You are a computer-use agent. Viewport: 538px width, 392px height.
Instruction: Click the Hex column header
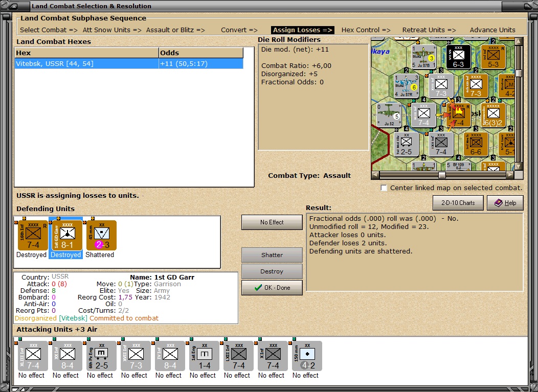86,53
